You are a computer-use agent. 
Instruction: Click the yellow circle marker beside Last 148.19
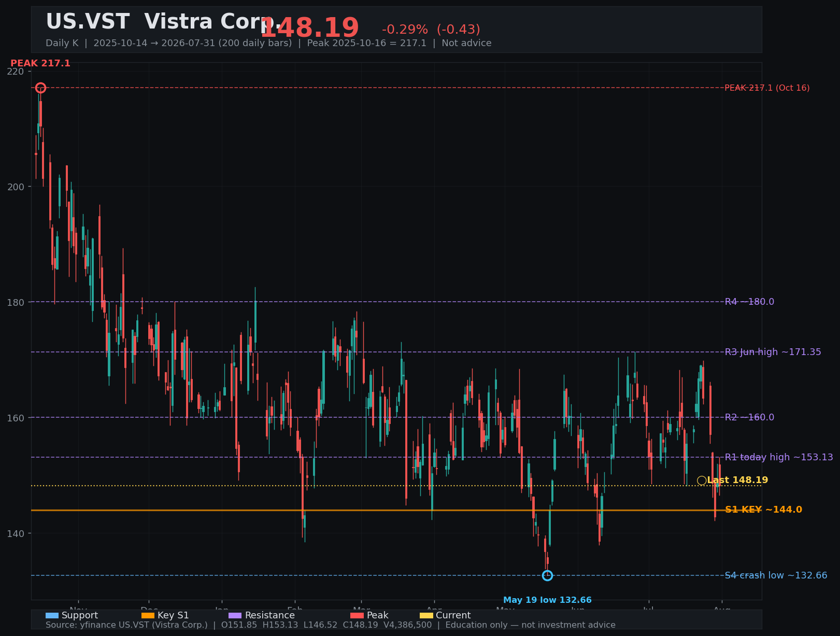[x=702, y=480]
